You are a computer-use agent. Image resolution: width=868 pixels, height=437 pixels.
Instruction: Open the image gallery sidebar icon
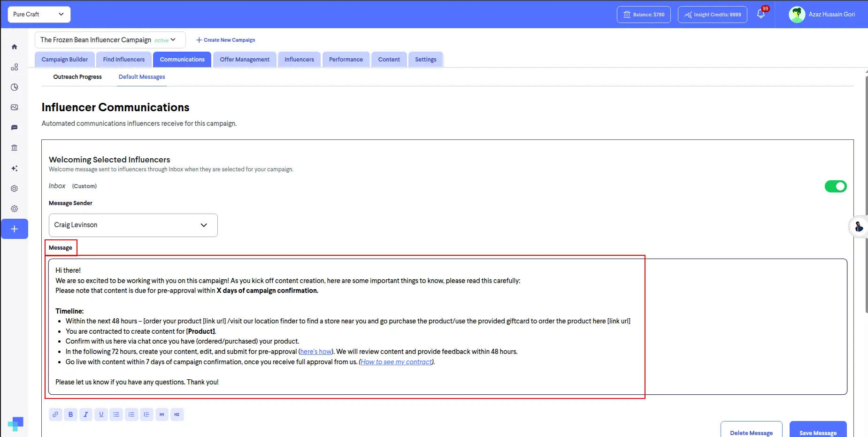[14, 107]
